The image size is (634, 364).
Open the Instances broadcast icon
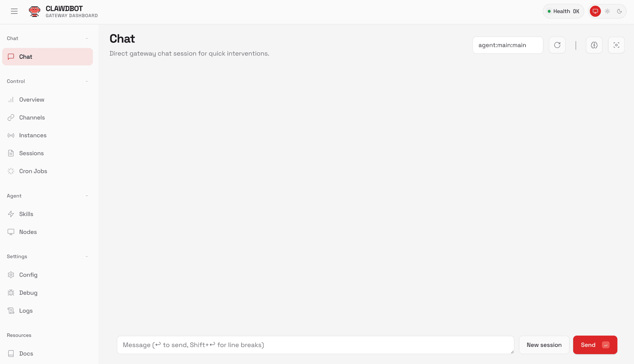(11, 135)
